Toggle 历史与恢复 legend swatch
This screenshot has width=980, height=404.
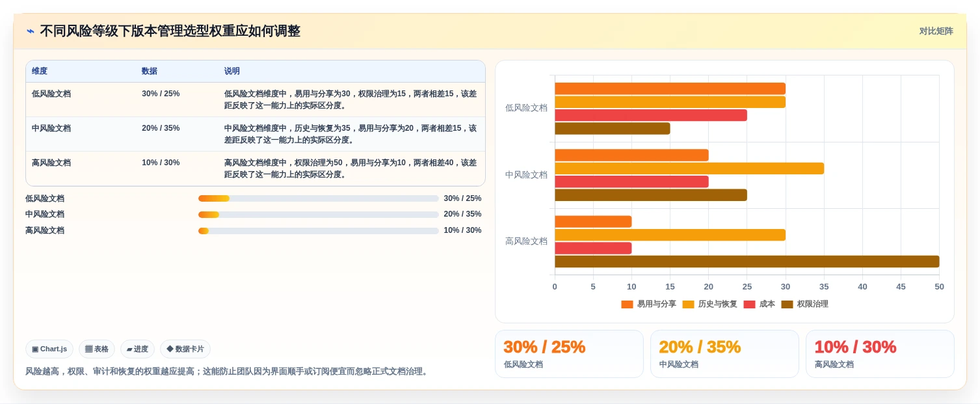tap(688, 304)
